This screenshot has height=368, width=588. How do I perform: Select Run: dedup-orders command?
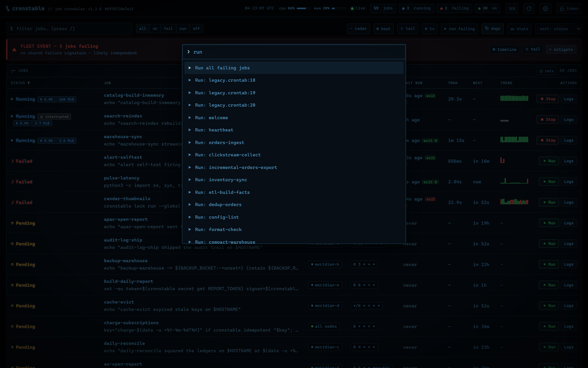point(294,205)
